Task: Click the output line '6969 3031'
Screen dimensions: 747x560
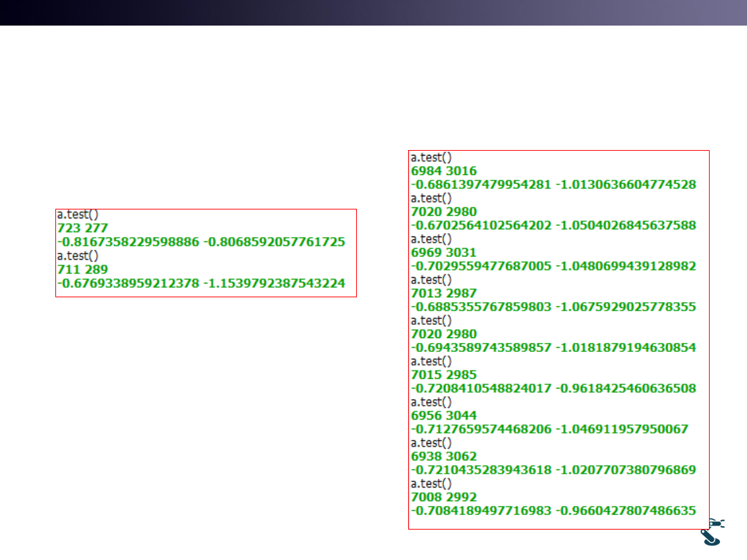Action: [443, 252]
